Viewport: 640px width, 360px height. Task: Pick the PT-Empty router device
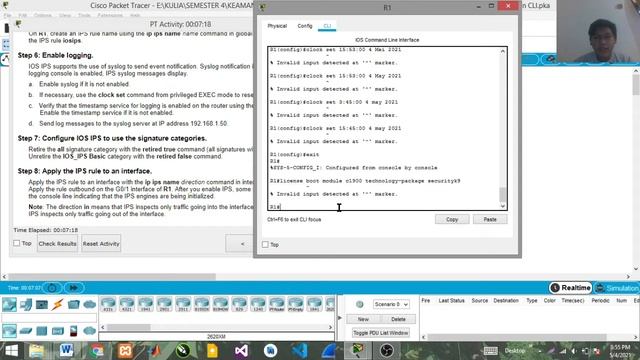(x=296, y=304)
